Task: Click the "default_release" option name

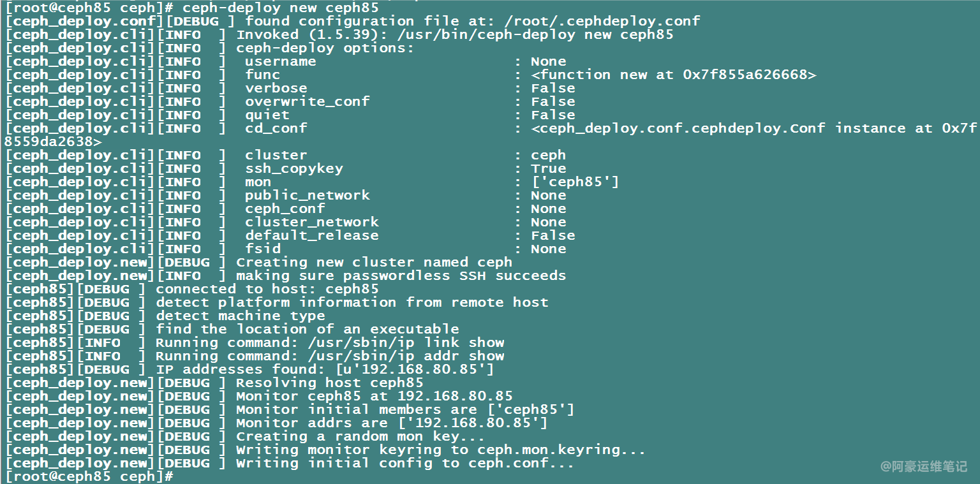Action: tap(311, 235)
